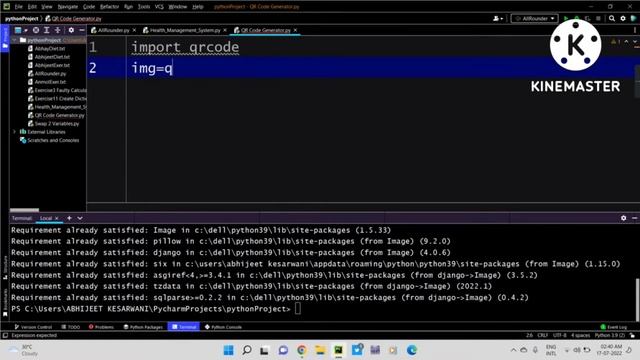Open Project view selector dropdown
This screenshot has width=640, height=360.
click(20, 30)
